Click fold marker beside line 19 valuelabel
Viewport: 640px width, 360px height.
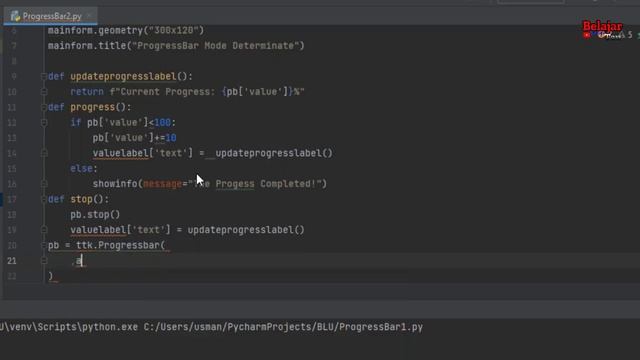click(x=44, y=230)
